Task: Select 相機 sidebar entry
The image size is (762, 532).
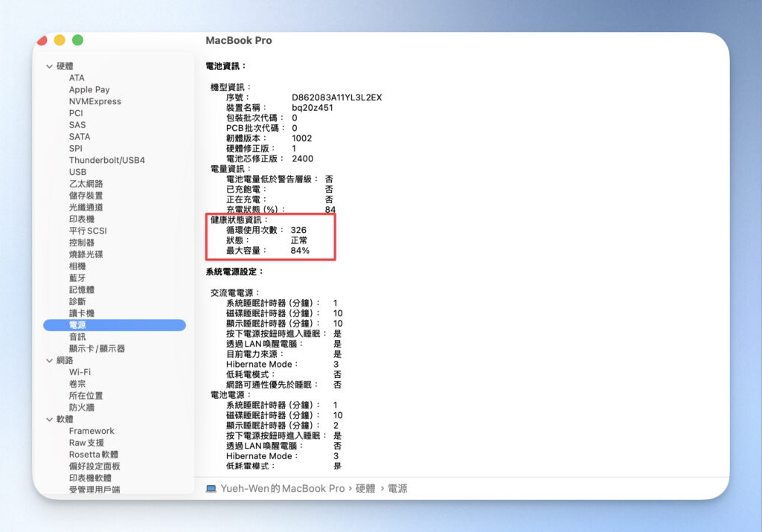Action: [x=77, y=266]
